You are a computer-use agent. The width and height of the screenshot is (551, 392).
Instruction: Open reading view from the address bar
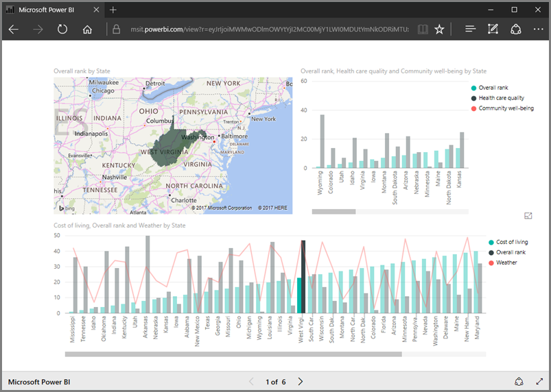[422, 29]
